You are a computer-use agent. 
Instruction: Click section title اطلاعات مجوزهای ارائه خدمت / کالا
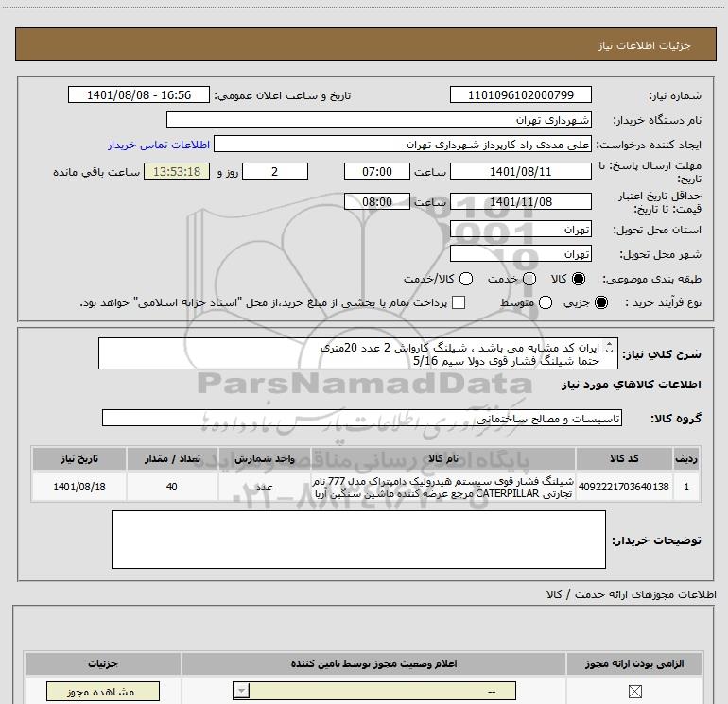[x=631, y=594]
